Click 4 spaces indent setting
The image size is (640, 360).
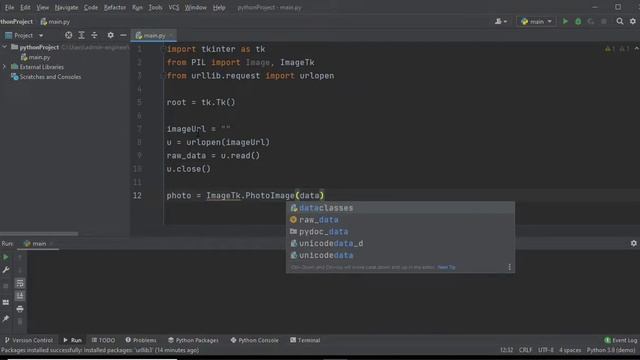570,350
